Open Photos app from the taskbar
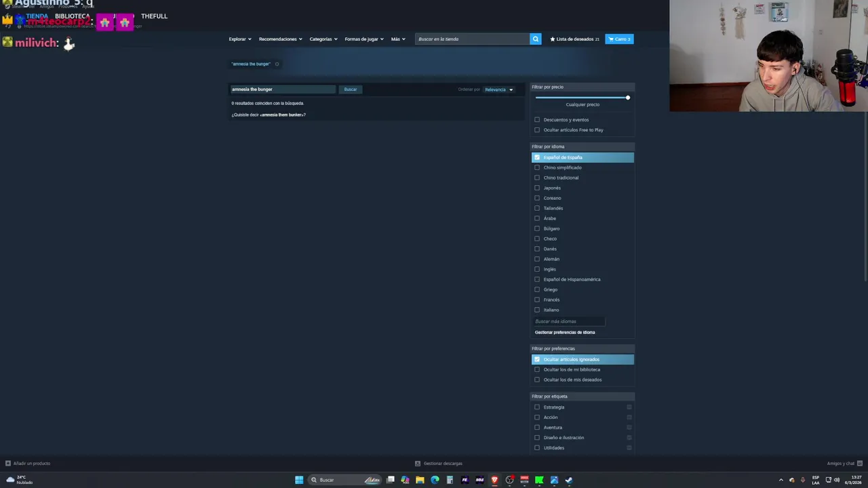Image resolution: width=868 pixels, height=488 pixels. pyautogui.click(x=554, y=480)
